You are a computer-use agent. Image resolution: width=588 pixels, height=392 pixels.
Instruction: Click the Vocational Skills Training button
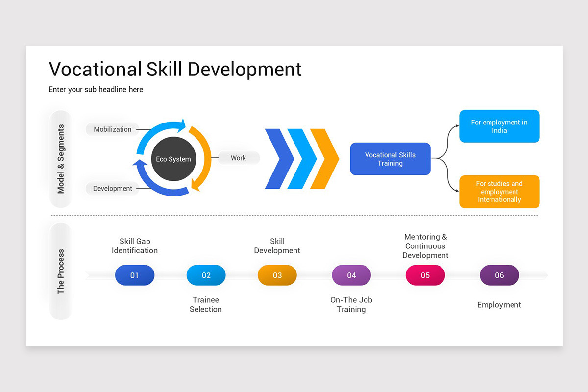pos(390,158)
